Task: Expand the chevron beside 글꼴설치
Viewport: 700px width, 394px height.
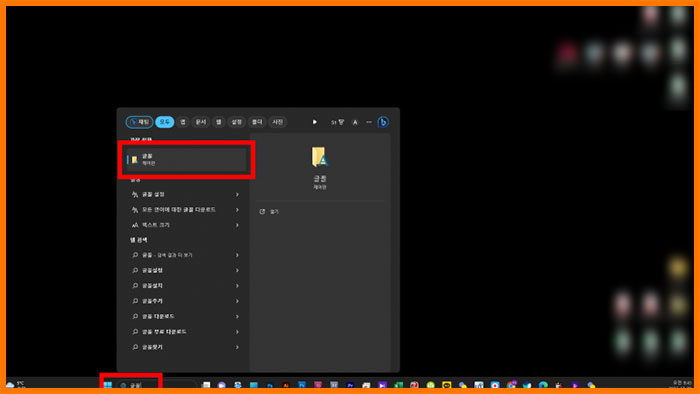Action: click(x=237, y=286)
